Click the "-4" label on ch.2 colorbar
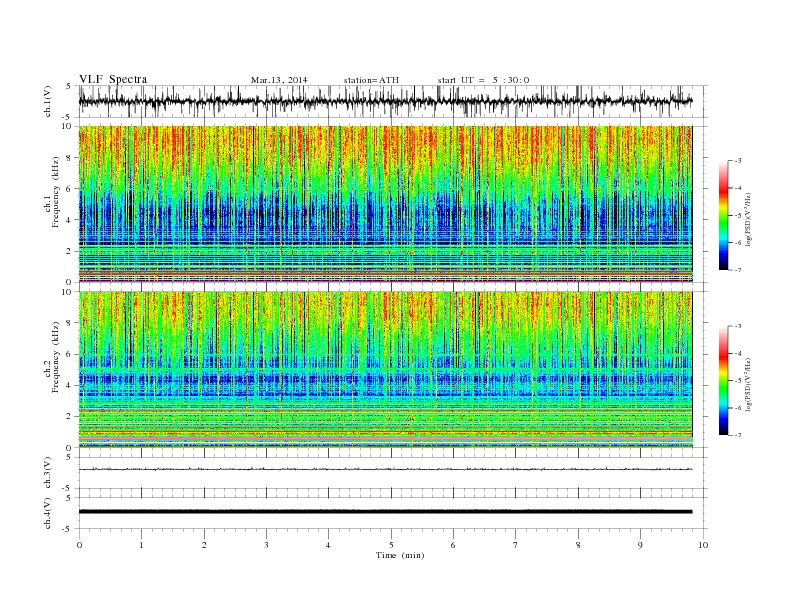 tap(738, 353)
